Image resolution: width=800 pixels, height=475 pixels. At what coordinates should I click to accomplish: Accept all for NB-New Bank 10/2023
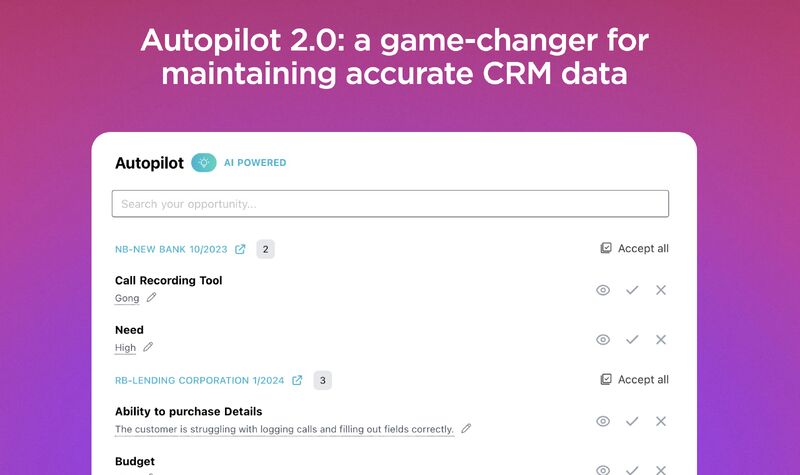click(634, 248)
